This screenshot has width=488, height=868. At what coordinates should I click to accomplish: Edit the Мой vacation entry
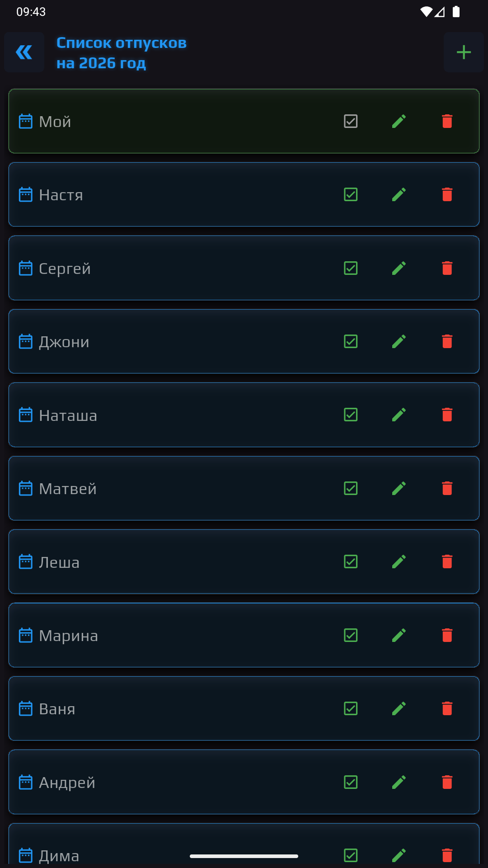(399, 121)
